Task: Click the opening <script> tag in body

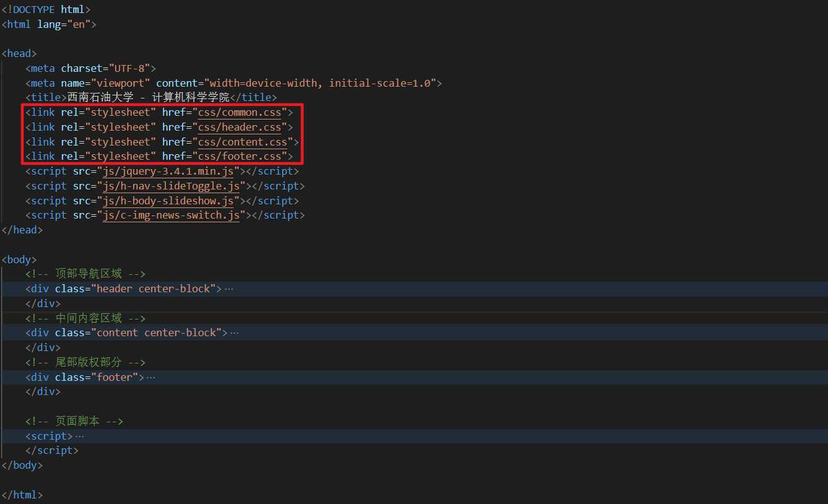Action: coord(49,436)
